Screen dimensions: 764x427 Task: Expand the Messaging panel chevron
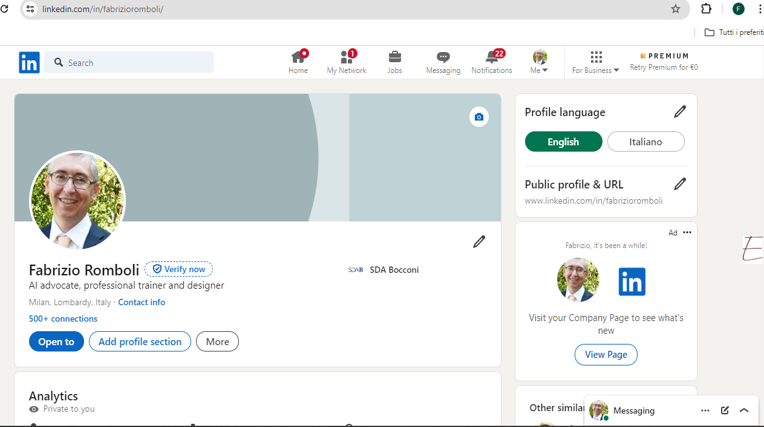(744, 410)
